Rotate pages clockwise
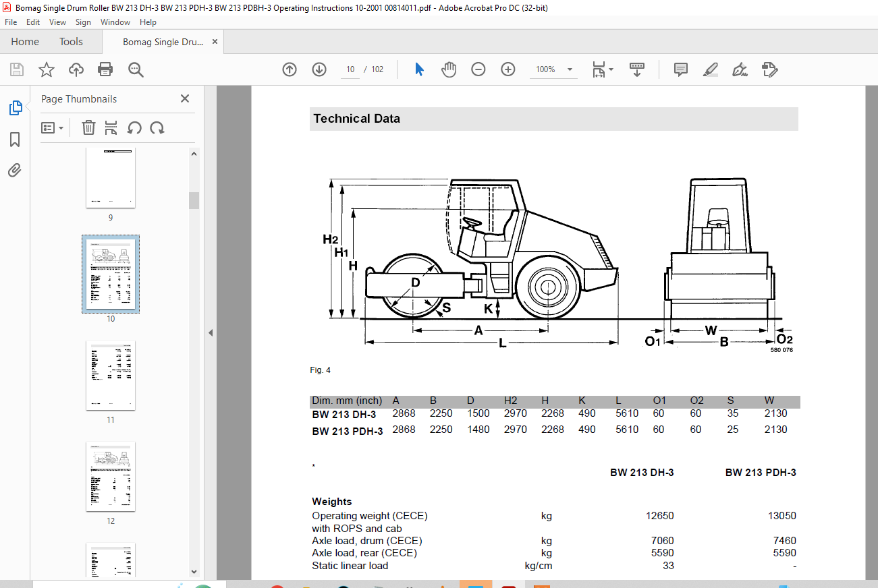878x588 pixels. [157, 127]
